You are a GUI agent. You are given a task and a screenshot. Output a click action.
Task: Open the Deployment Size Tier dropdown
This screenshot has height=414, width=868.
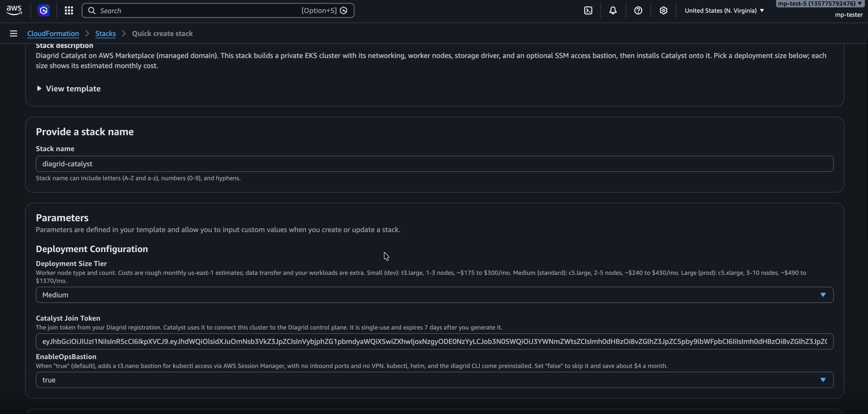434,295
